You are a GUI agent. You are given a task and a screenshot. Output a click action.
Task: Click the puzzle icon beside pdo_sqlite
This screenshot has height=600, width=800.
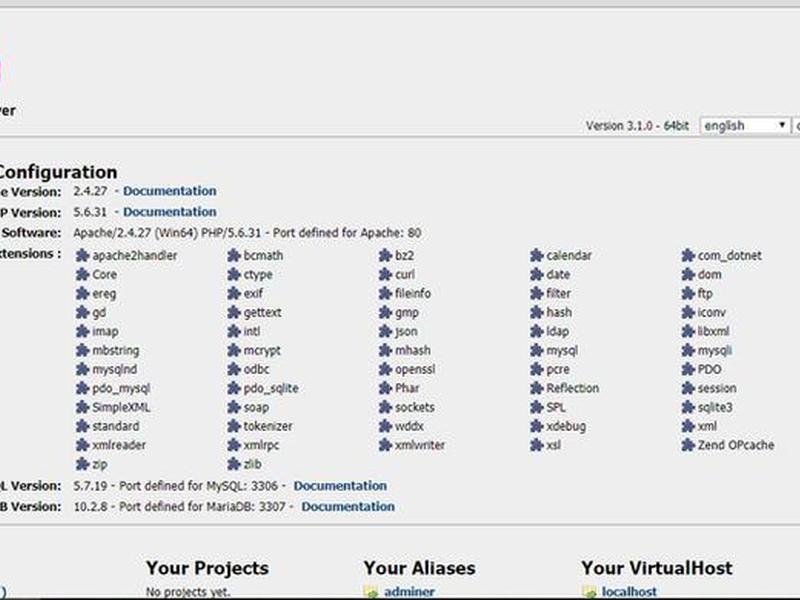pos(234,388)
